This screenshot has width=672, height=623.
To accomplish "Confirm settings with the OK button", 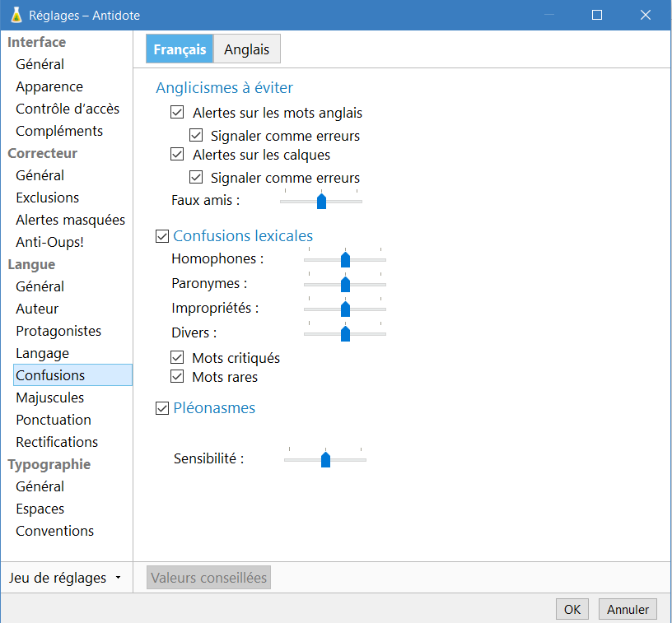I will (572, 609).
